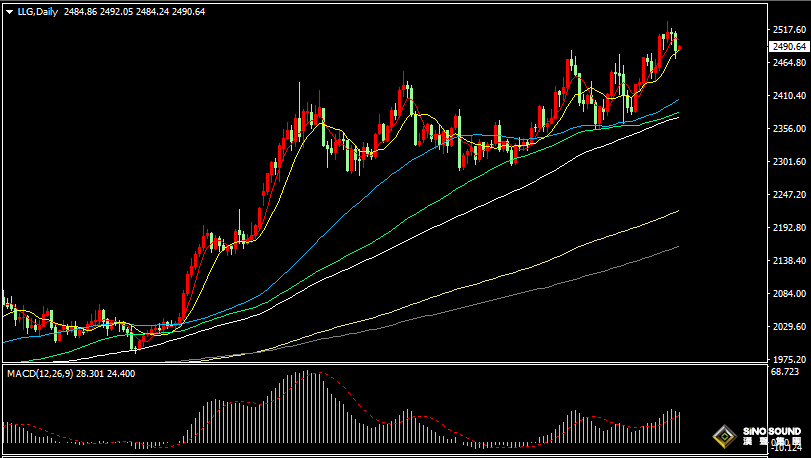This screenshot has width=811, height=458.
Task: Click the 2464.80 price axis label
Action: click(x=788, y=63)
